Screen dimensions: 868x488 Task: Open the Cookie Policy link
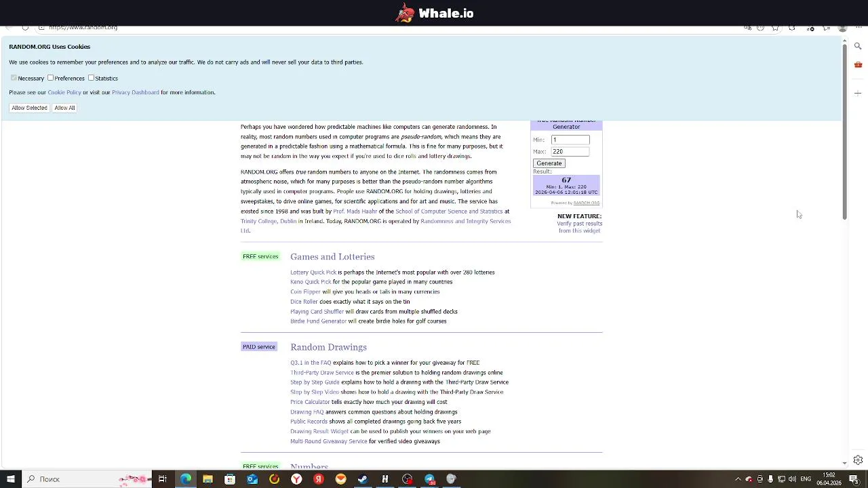64,92
